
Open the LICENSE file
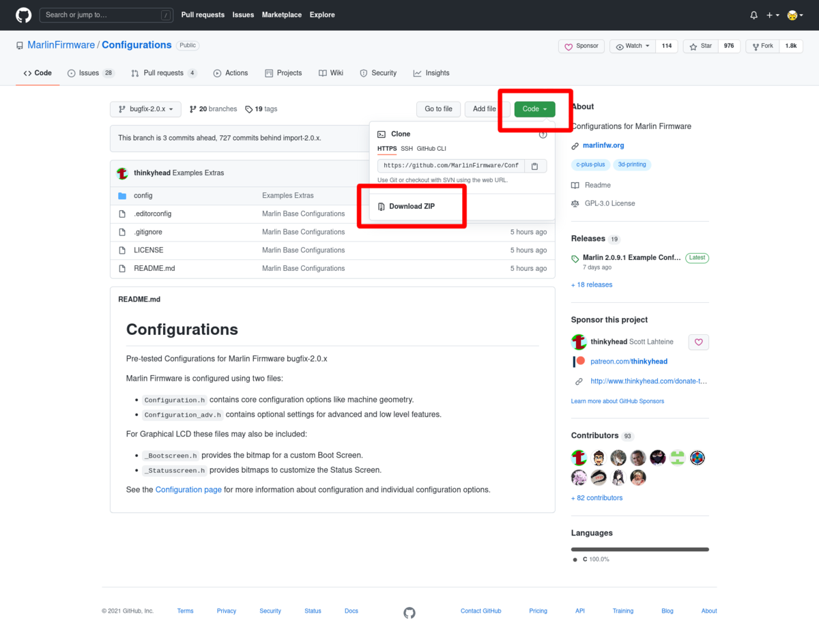(x=149, y=250)
